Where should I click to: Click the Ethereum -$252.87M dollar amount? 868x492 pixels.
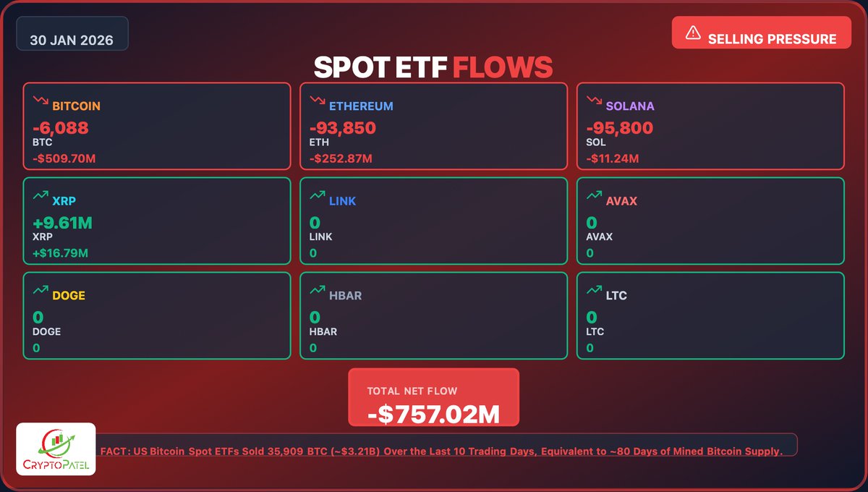[x=341, y=158]
